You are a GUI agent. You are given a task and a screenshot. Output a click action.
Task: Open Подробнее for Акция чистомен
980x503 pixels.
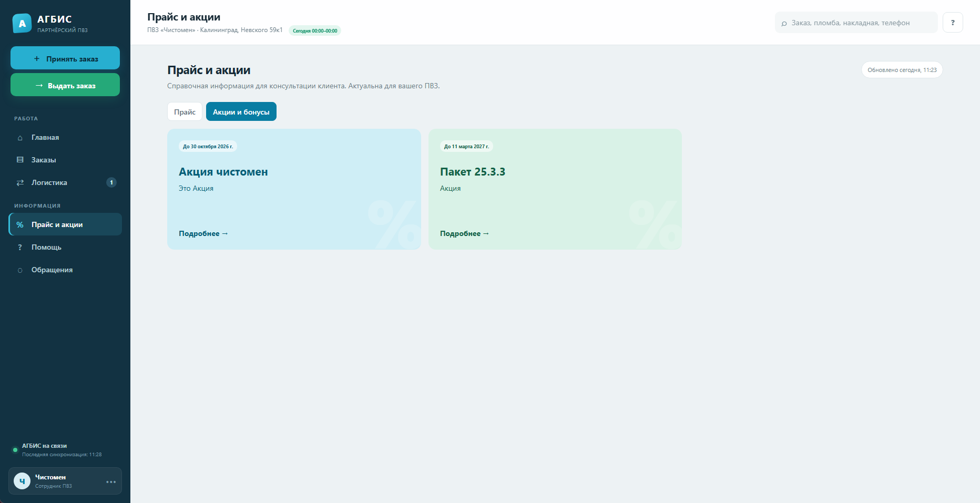tap(203, 233)
